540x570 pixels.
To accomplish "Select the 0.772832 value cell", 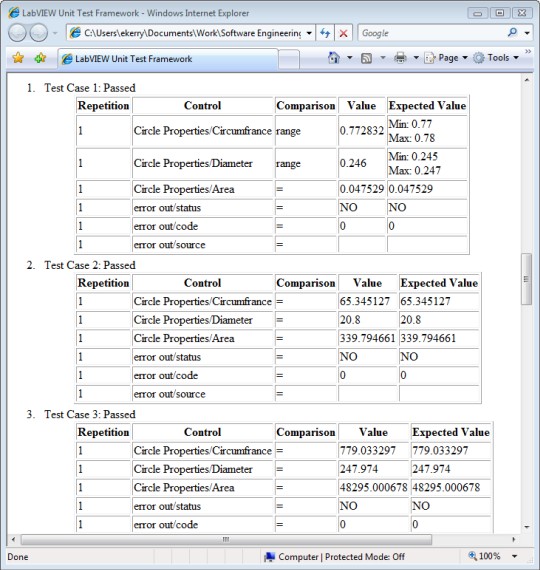I will [362, 131].
